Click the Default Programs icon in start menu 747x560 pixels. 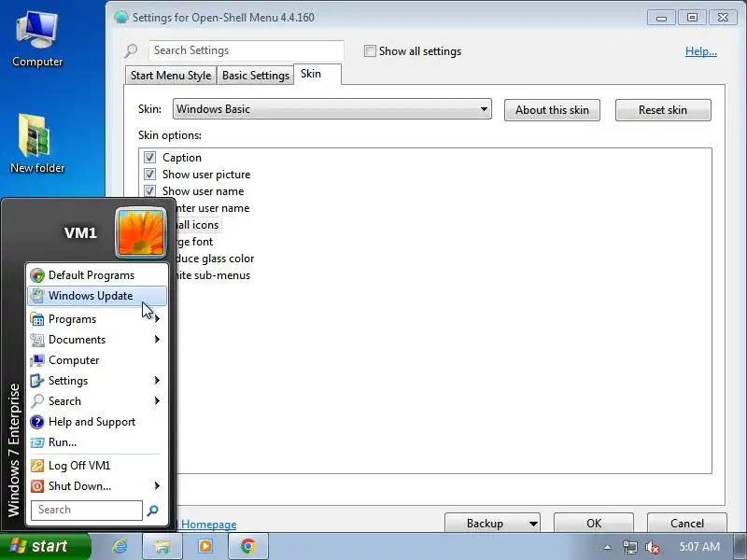[37, 275]
